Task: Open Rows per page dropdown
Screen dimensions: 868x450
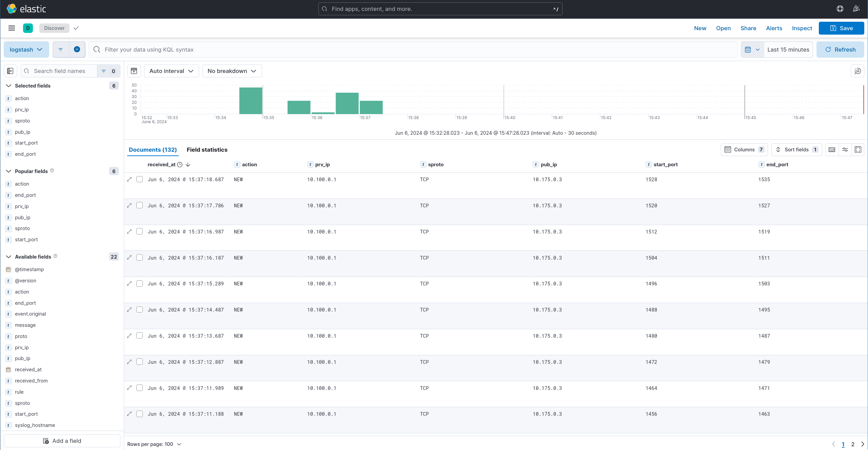Action: point(154,444)
